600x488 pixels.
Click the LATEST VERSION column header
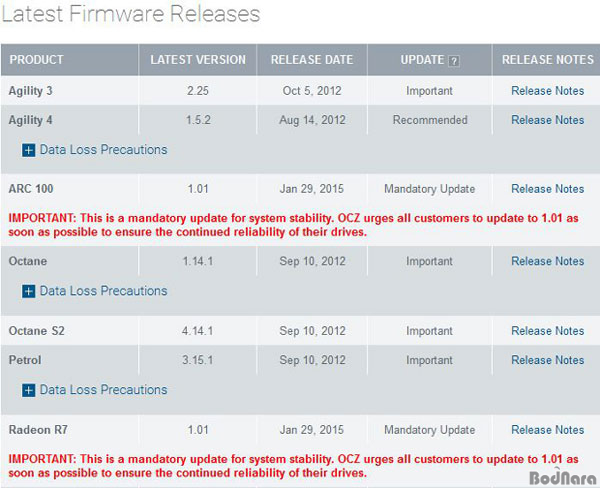[x=198, y=60]
